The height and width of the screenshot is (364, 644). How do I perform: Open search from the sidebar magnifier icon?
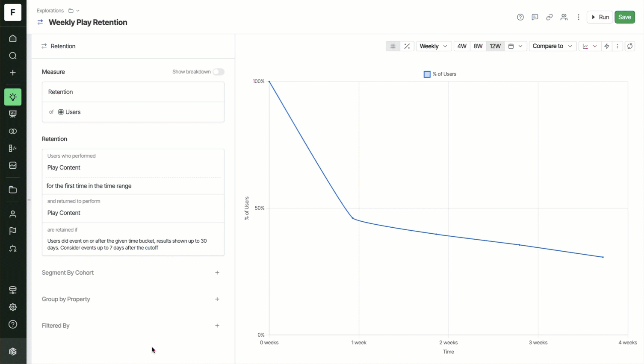tap(13, 56)
